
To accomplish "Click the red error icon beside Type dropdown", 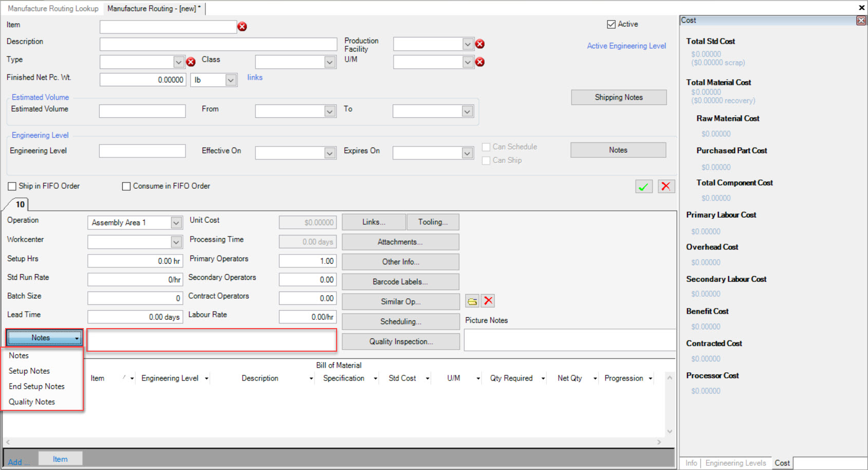I will pos(191,62).
